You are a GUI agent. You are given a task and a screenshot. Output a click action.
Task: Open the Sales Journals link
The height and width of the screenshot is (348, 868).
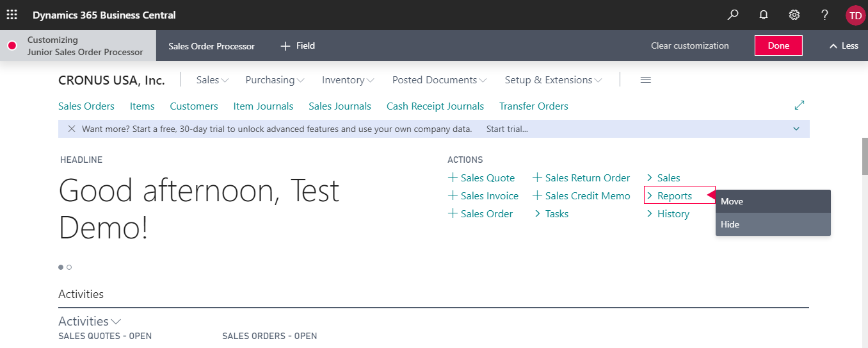point(340,106)
